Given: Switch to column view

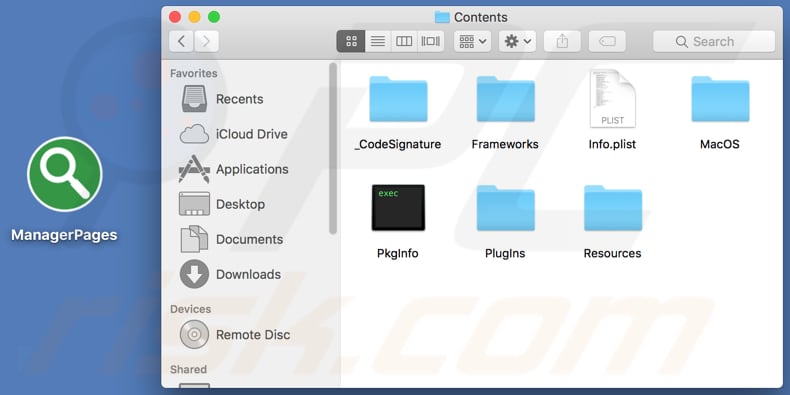Looking at the screenshot, I should pos(404,41).
